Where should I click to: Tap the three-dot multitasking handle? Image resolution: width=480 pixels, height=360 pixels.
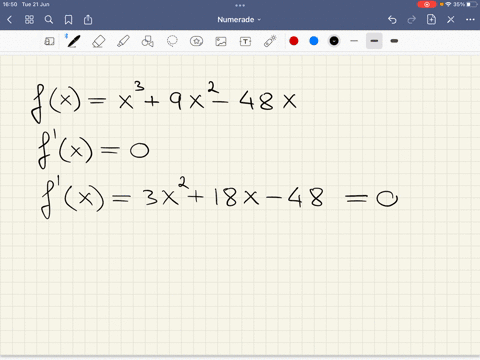tap(240, 5)
